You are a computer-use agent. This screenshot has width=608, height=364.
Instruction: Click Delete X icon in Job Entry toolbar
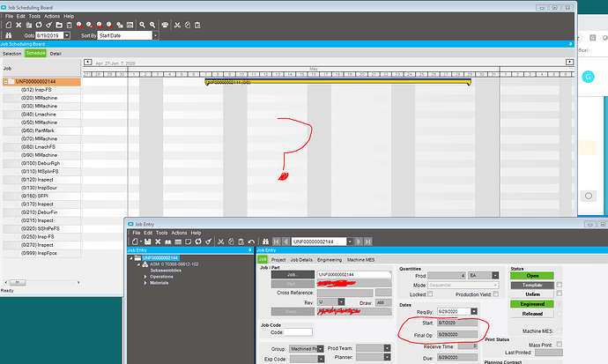(x=158, y=241)
